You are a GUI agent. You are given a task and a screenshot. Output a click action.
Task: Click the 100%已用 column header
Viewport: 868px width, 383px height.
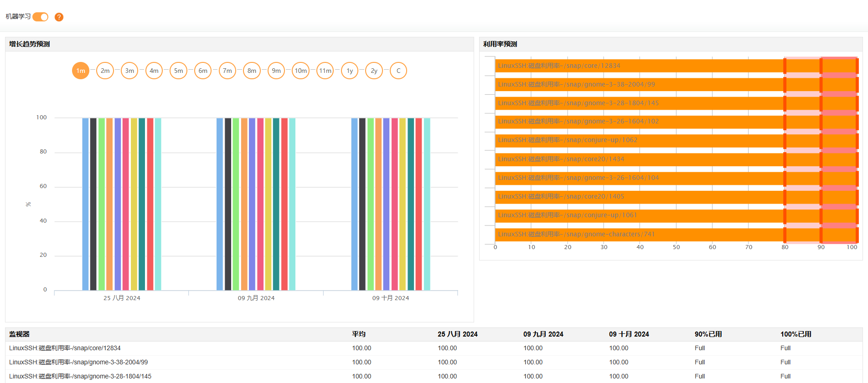[x=796, y=334]
